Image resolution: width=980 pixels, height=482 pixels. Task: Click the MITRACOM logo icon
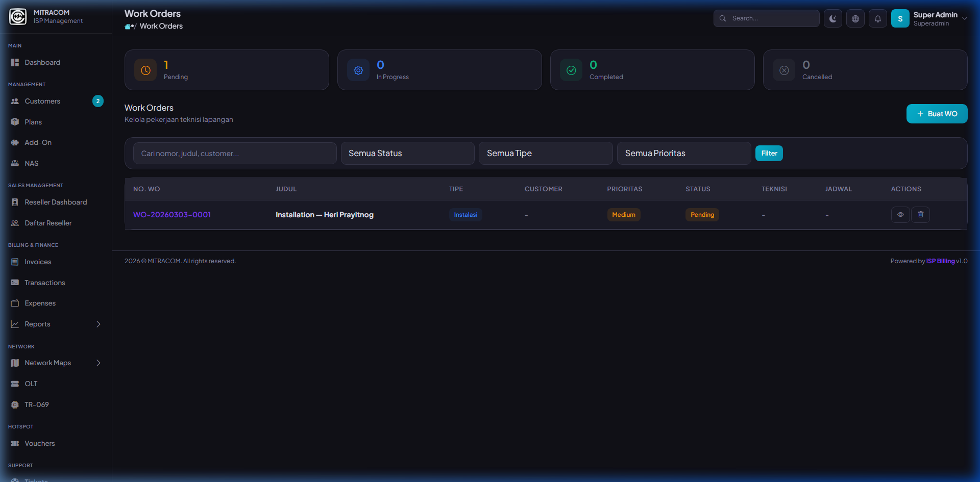click(x=18, y=17)
